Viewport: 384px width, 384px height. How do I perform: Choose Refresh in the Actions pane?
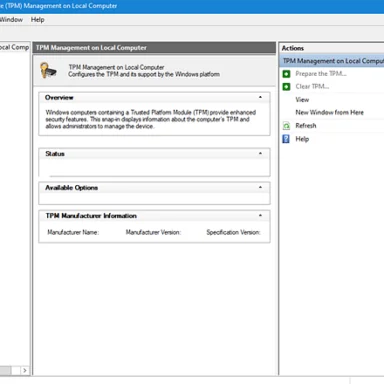pos(306,126)
